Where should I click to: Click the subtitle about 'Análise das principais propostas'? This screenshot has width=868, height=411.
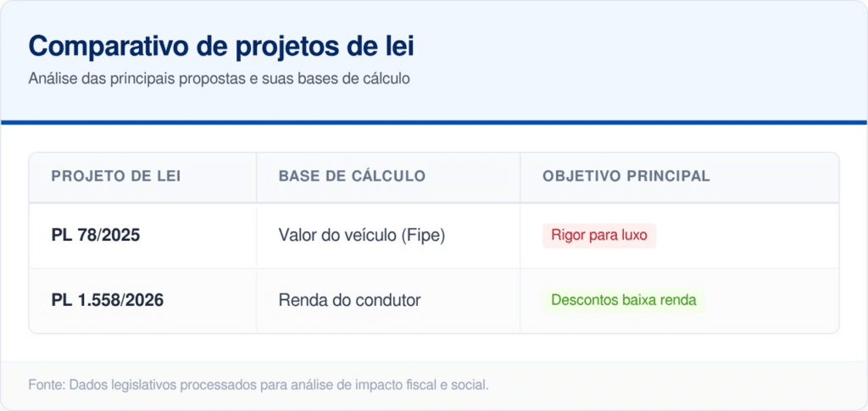point(219,79)
